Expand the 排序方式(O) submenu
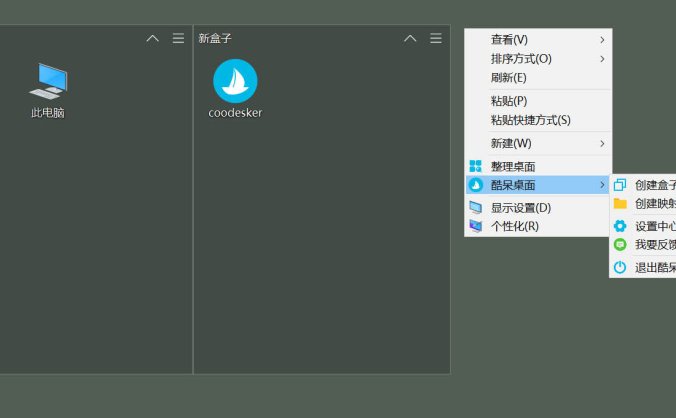 pyautogui.click(x=538, y=59)
